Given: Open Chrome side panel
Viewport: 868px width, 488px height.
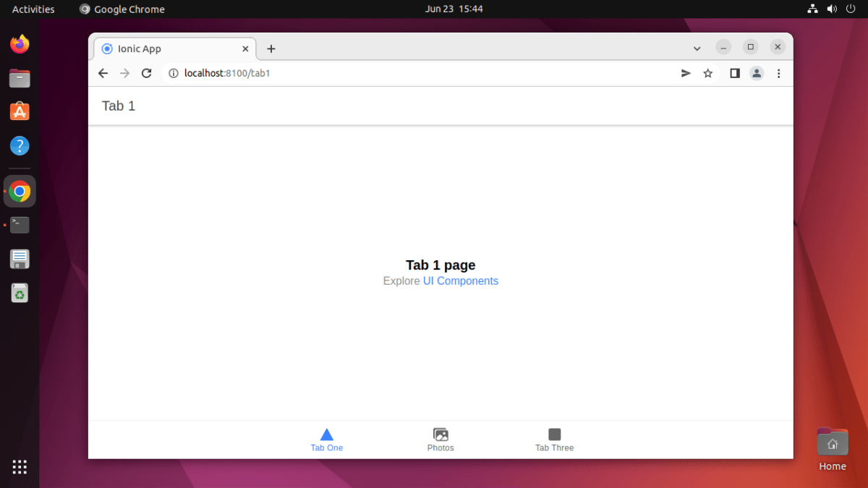Looking at the screenshot, I should 735,73.
